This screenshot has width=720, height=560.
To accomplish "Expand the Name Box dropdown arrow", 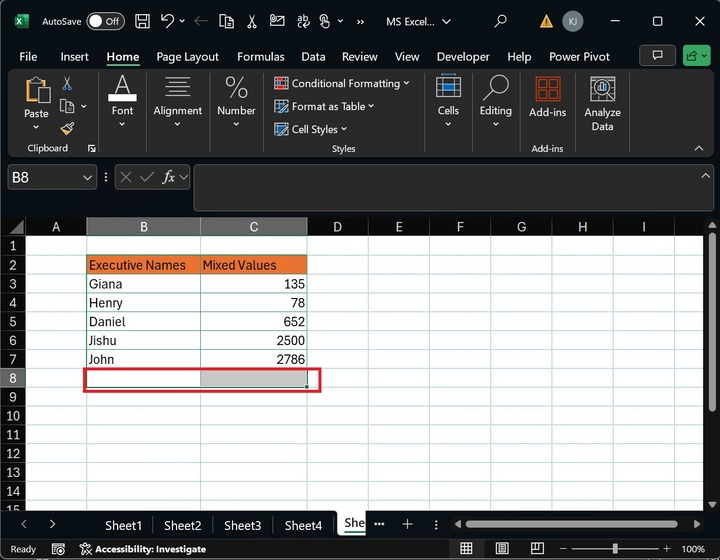I will (x=87, y=177).
